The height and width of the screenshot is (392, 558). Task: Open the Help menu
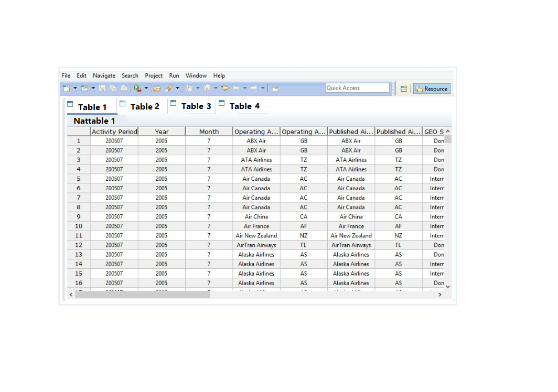[x=219, y=75]
